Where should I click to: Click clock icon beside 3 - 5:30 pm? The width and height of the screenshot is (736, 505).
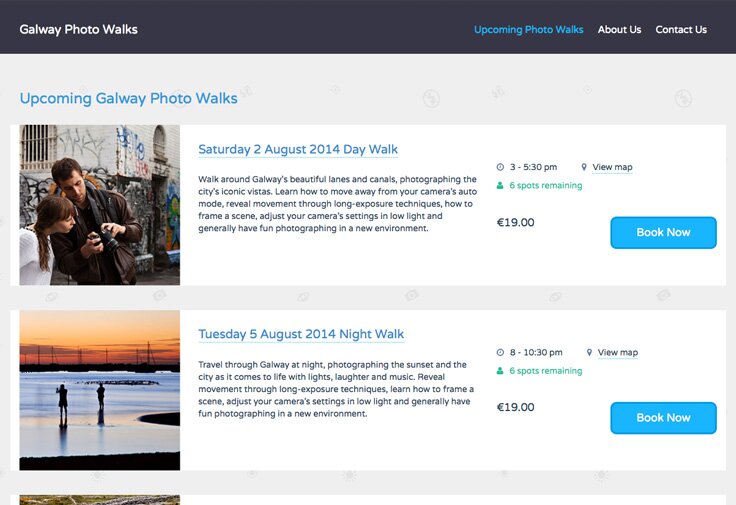tap(501, 167)
